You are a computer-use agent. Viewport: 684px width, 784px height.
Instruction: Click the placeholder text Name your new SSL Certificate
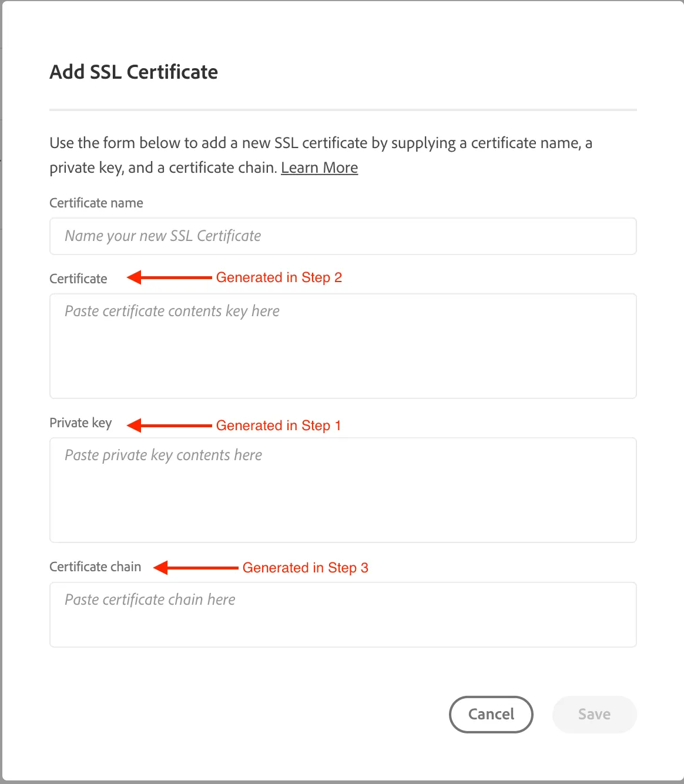163,236
